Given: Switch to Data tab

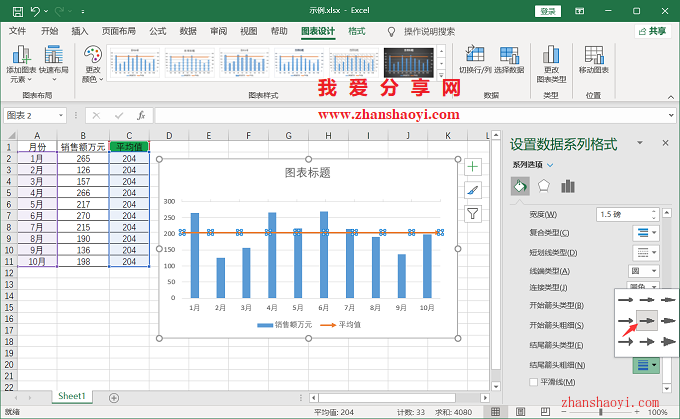Looking at the screenshot, I should pos(188,31).
